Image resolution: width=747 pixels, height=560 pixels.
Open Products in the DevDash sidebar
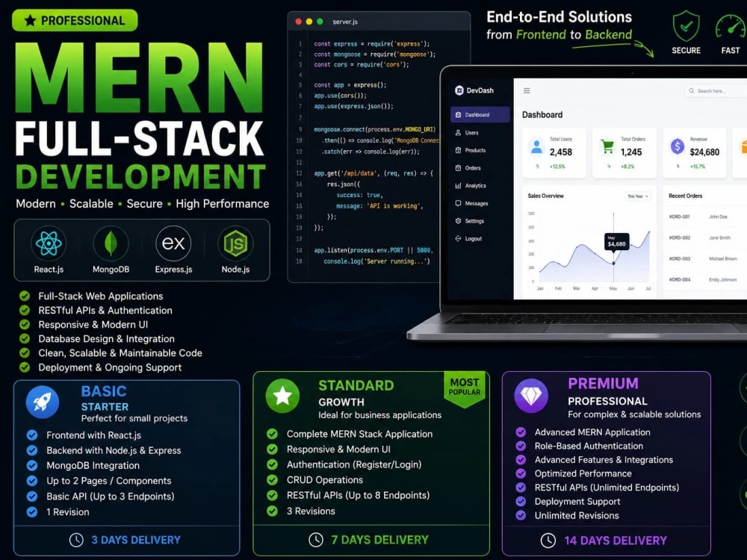pos(480,151)
